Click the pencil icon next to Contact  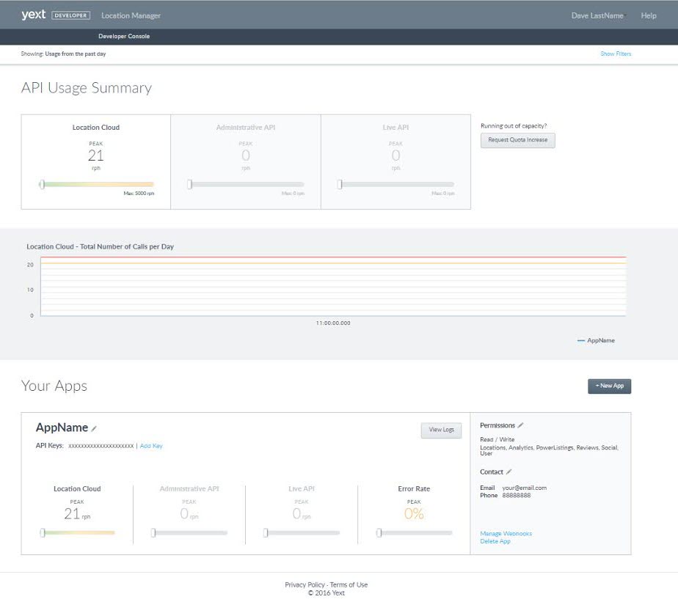(509, 472)
